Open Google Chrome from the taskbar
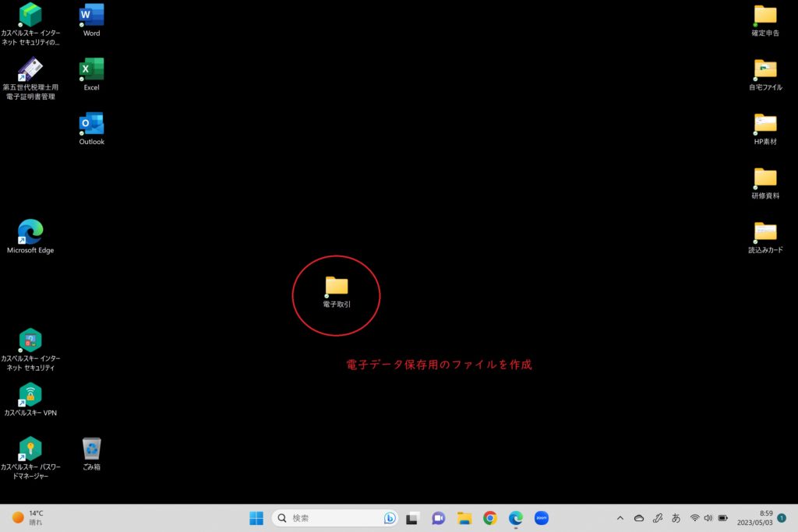 coord(490,518)
